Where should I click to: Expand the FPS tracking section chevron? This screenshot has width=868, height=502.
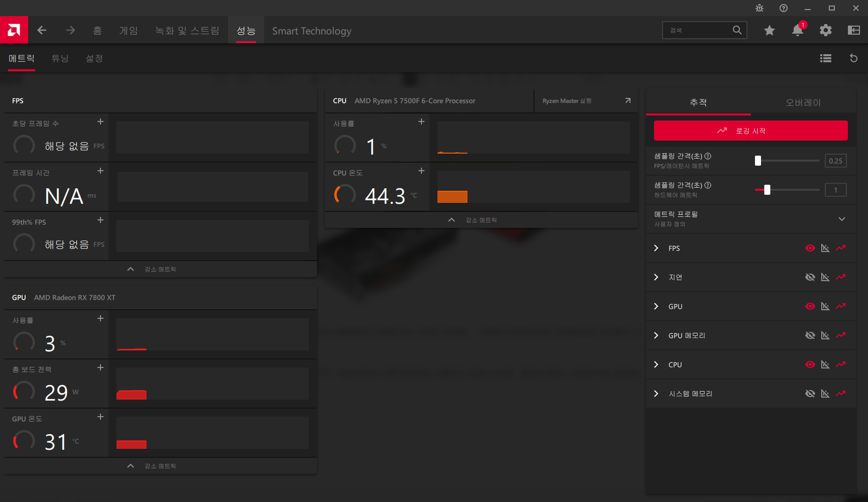pos(656,248)
